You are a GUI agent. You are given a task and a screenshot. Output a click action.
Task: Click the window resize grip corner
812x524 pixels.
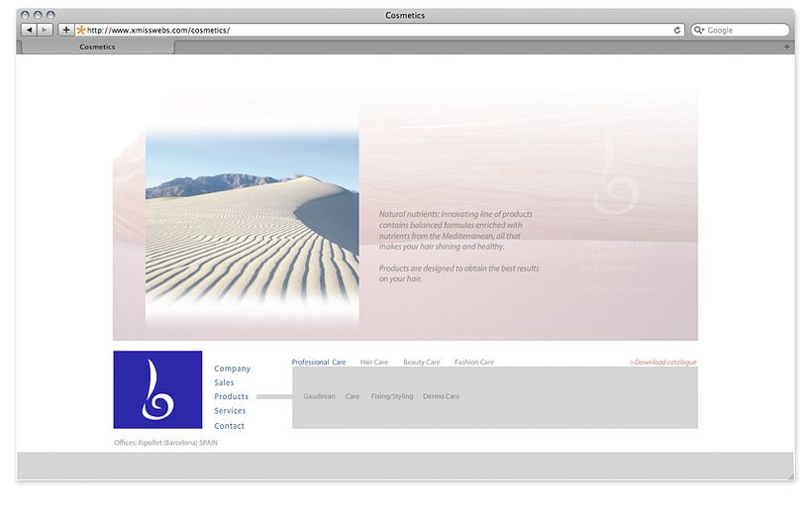click(790, 476)
